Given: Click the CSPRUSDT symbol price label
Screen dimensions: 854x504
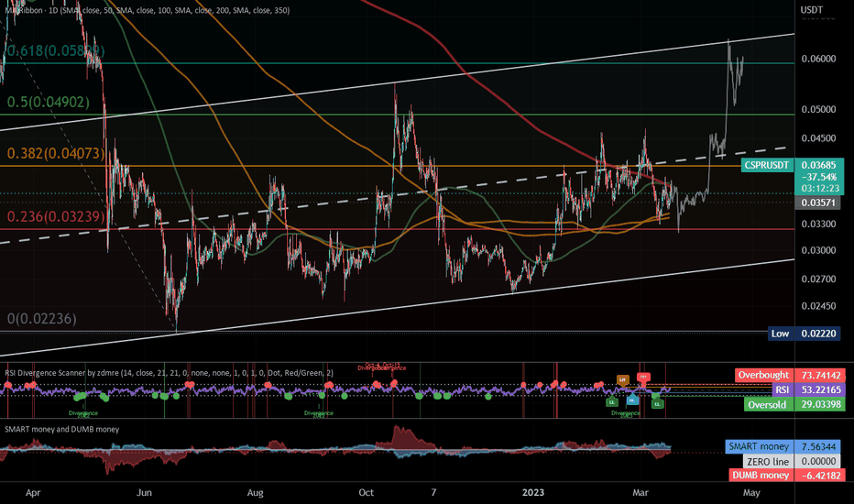Looking at the screenshot, I should pyautogui.click(x=767, y=165).
